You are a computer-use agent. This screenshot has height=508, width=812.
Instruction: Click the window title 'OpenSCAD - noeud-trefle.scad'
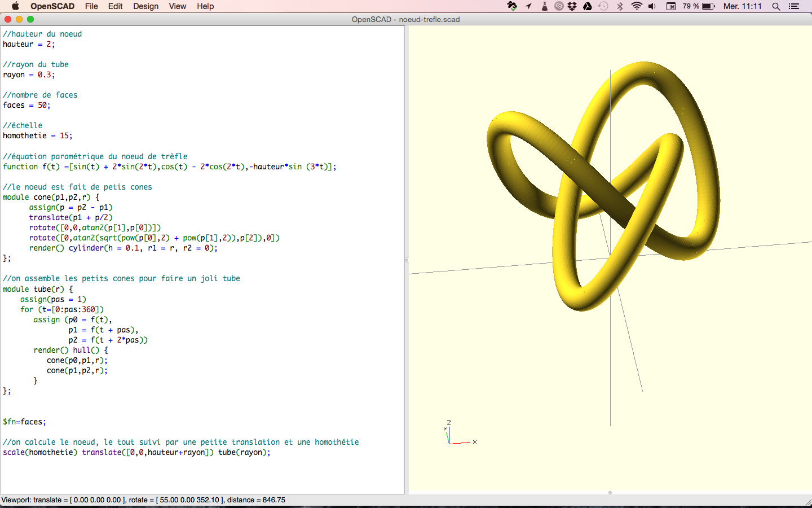click(406, 19)
